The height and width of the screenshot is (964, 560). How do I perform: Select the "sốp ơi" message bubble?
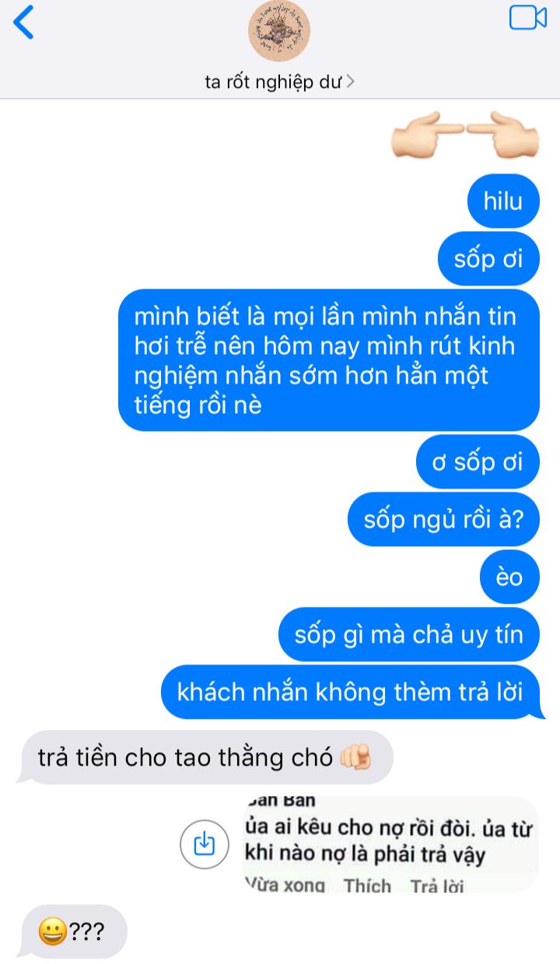pyautogui.click(x=488, y=258)
